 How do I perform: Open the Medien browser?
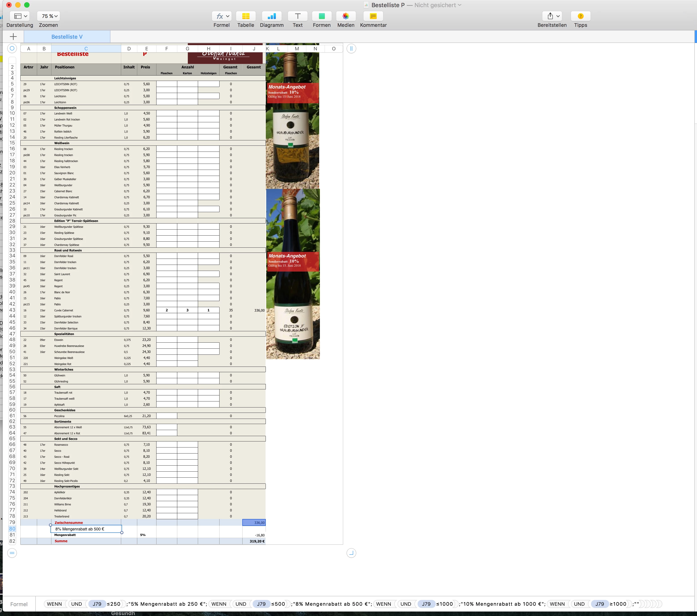[345, 16]
